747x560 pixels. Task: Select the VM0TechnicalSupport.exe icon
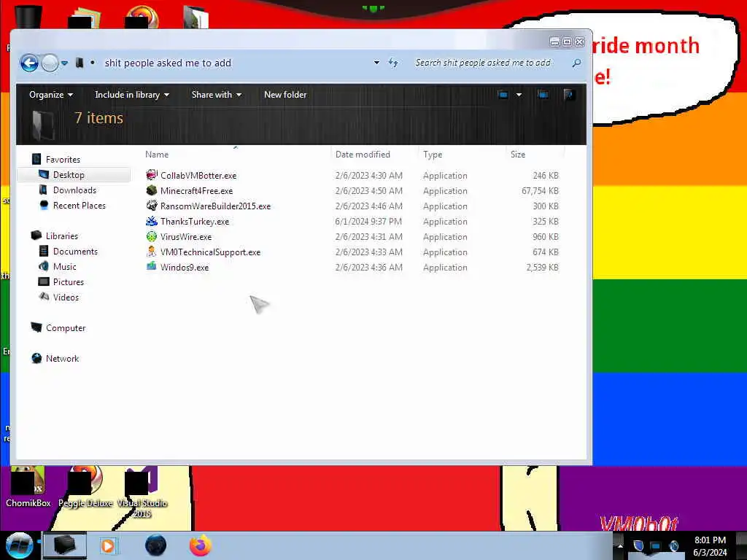[152, 252]
